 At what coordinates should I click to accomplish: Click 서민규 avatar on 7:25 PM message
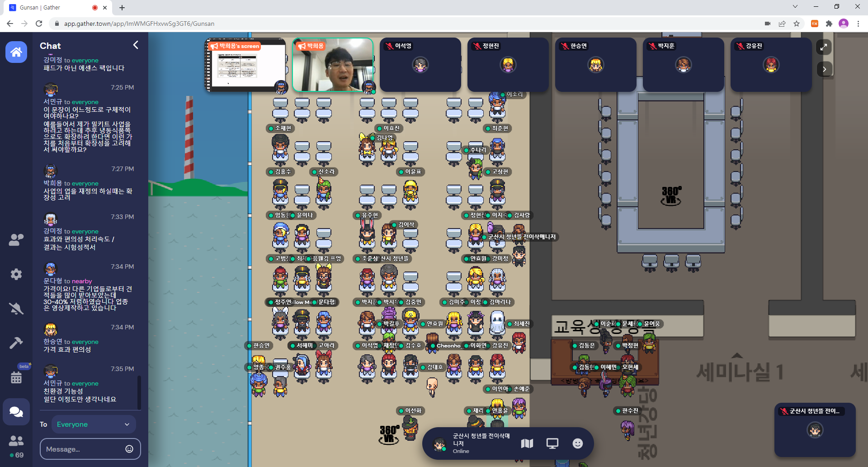point(51,90)
